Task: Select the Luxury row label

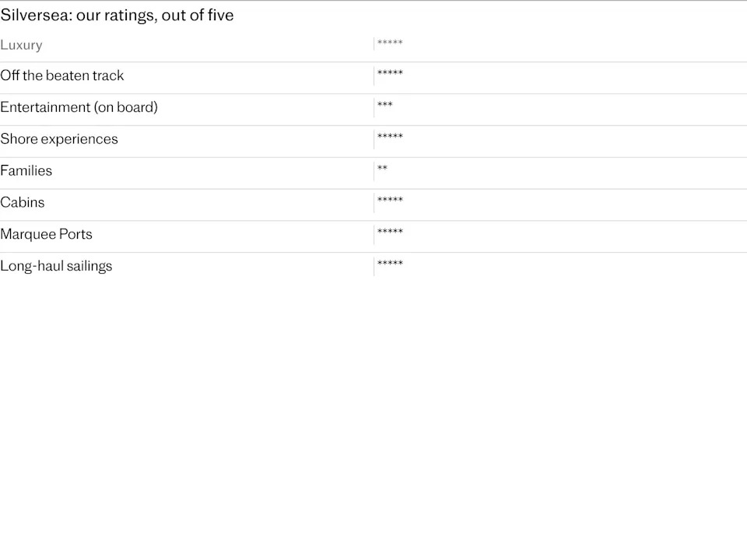Action: coord(22,45)
